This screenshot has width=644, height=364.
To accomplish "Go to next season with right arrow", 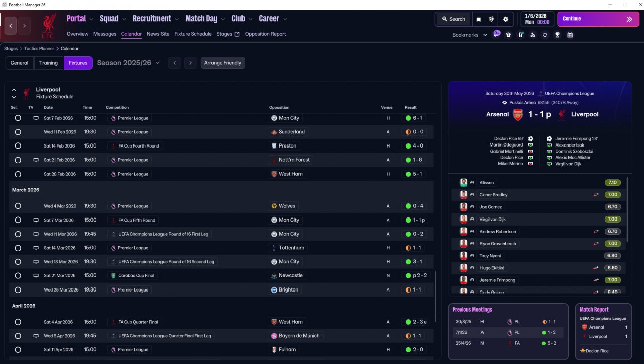I will (190, 63).
